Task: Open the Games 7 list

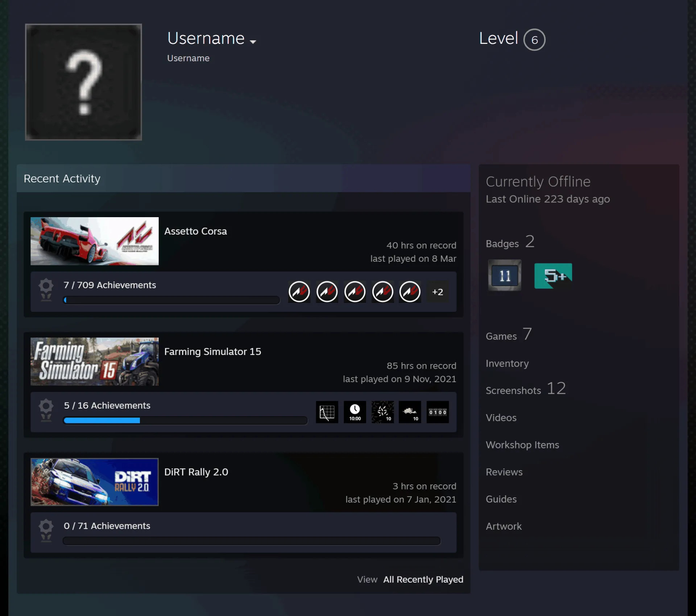Action: [509, 334]
